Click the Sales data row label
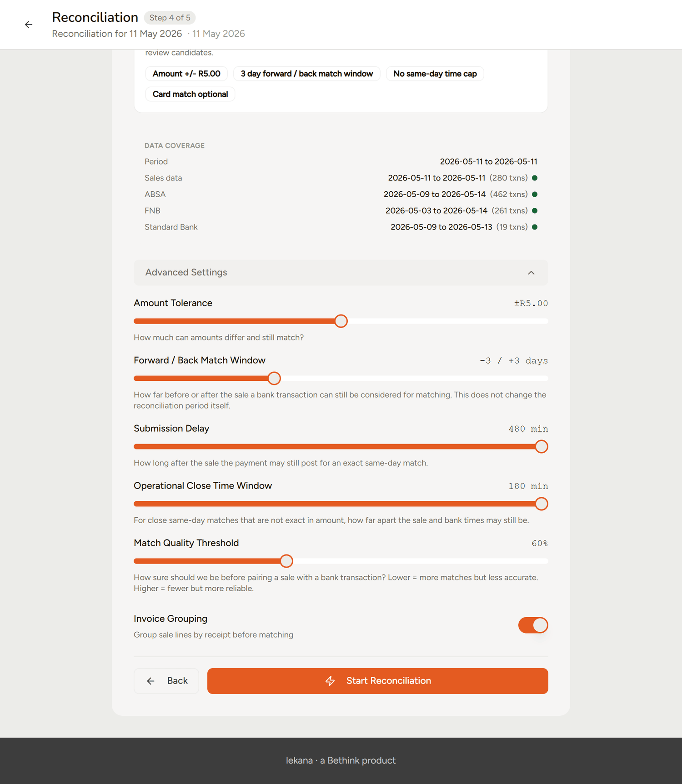This screenshot has height=784, width=682. pyautogui.click(x=163, y=178)
